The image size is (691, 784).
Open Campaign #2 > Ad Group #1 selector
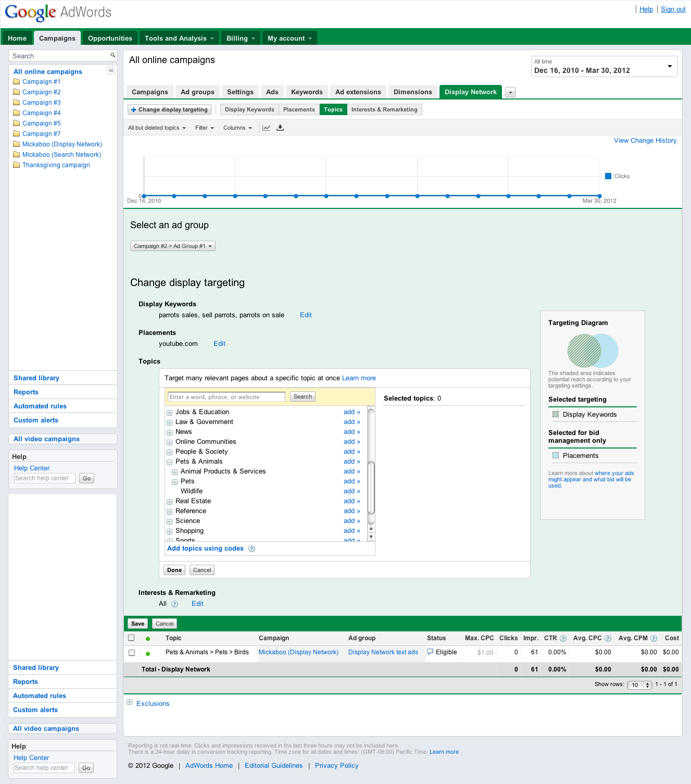pyautogui.click(x=173, y=246)
